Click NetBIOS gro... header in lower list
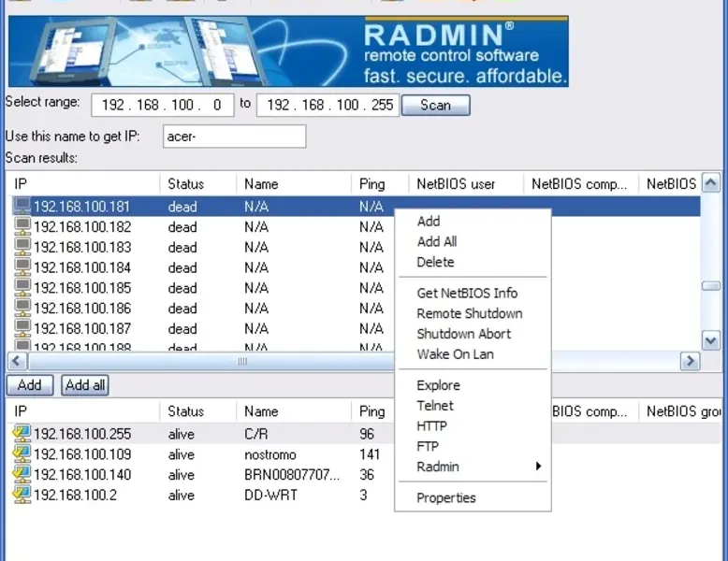Viewport: 728px width, 561px height. click(x=680, y=411)
